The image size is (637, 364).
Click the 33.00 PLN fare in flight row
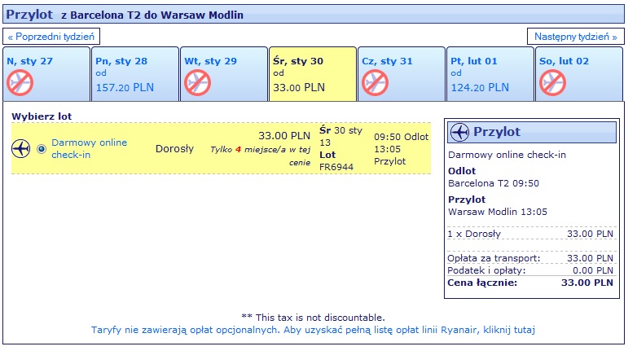(284, 136)
